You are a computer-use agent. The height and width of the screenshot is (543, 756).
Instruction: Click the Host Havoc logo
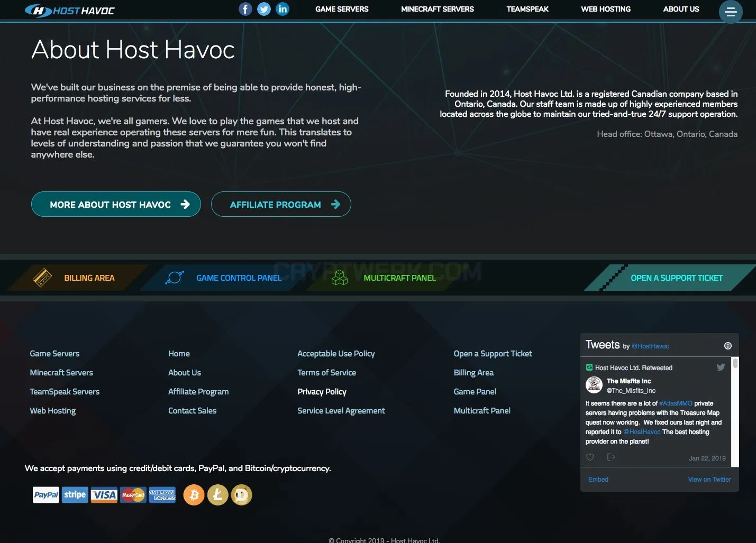(70, 10)
